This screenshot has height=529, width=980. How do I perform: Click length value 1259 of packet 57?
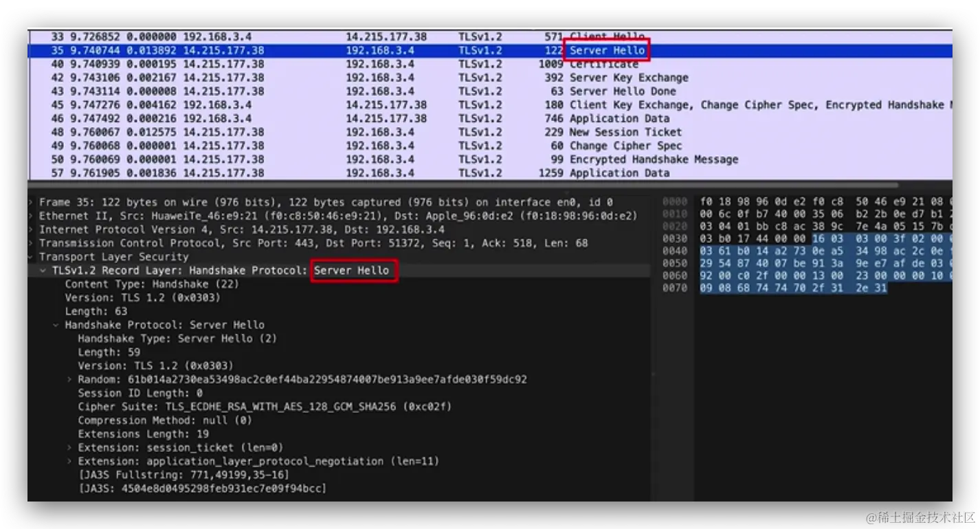(x=550, y=173)
